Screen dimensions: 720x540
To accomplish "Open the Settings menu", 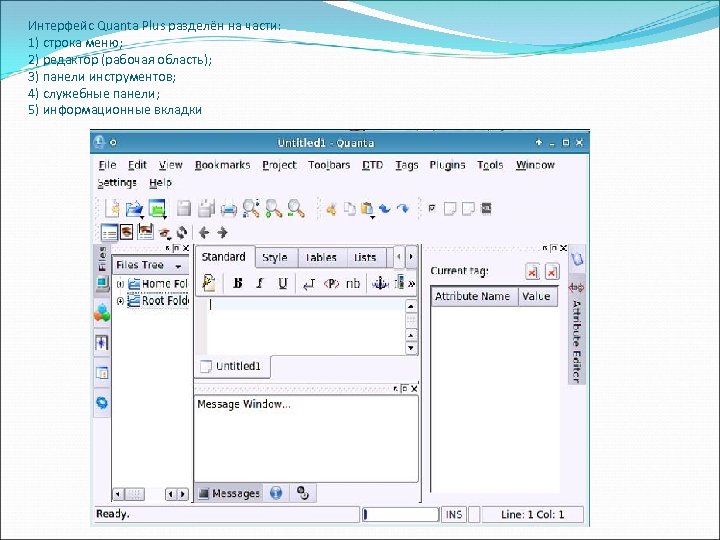I will coord(117,183).
